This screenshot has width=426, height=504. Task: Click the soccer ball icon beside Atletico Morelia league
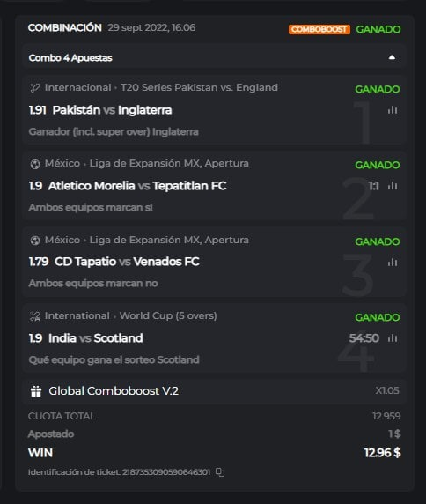pos(34,164)
